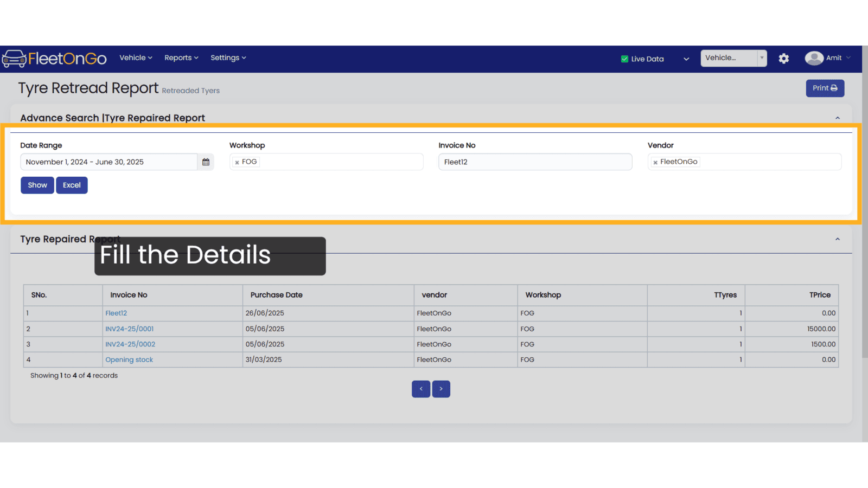Sort by Workshop column header
The image size is (868, 488).
(582, 296)
